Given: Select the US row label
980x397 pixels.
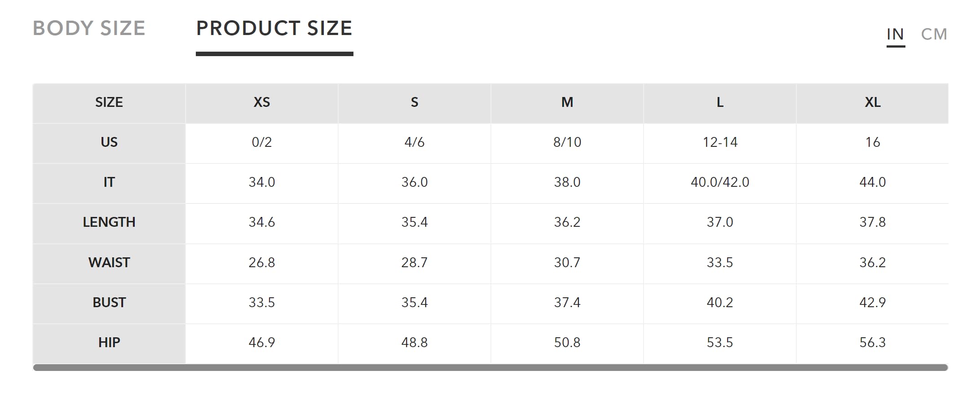Looking at the screenshot, I should click(x=109, y=143).
